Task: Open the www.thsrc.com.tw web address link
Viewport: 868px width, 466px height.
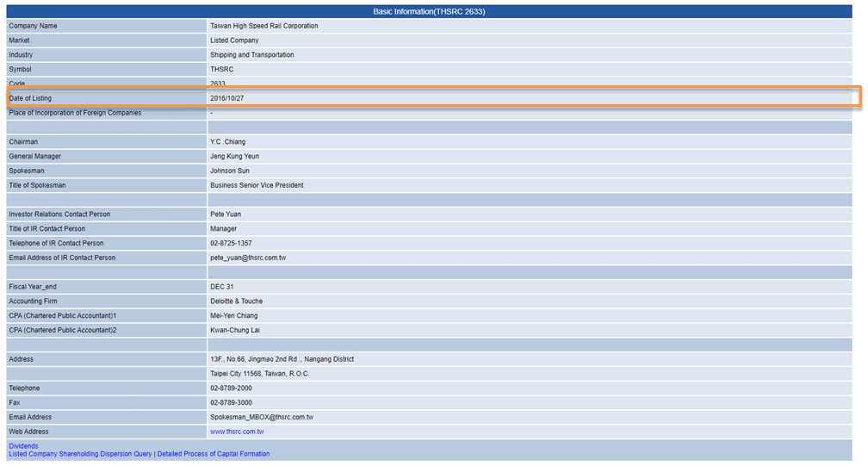Action: pyautogui.click(x=237, y=432)
